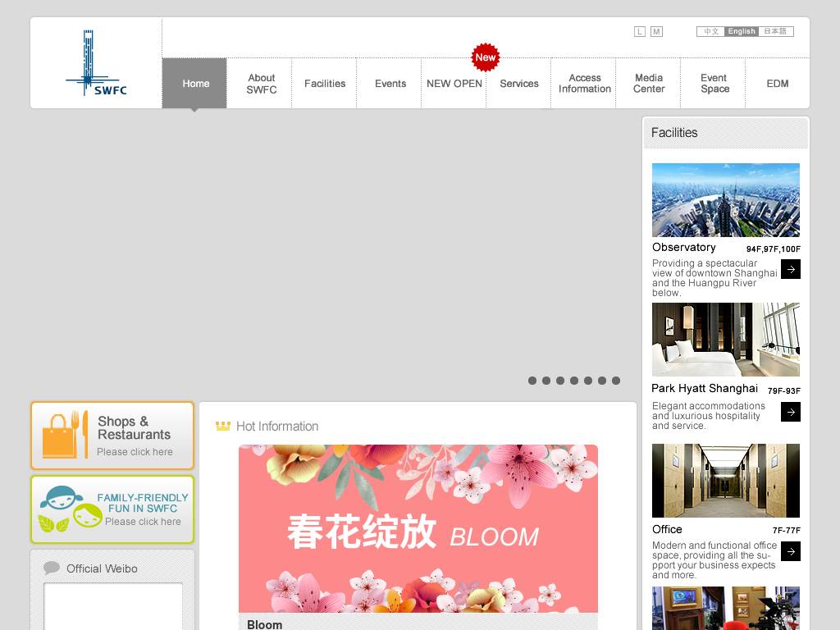Open Family-Friendly Fun in SWFC banner
The image size is (840, 630).
(112, 509)
